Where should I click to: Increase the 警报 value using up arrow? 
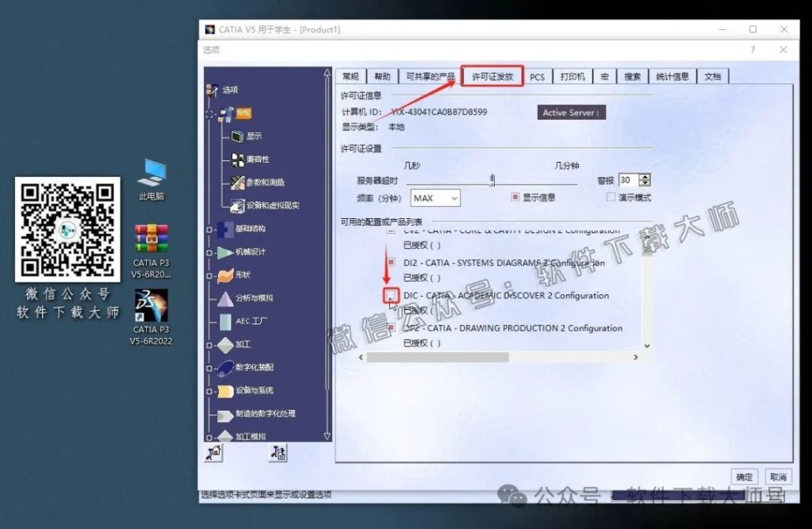coord(644,175)
